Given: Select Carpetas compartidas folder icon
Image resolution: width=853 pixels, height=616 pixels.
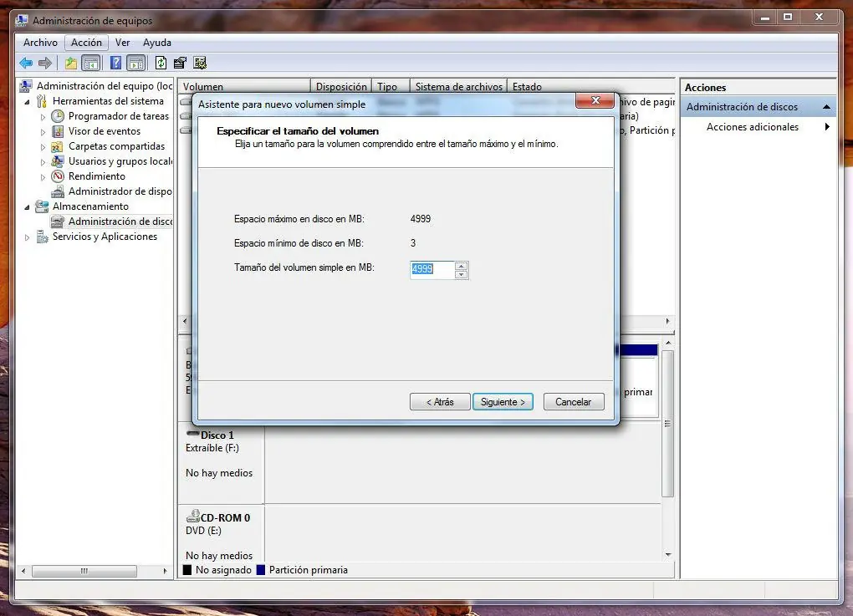Looking at the screenshot, I should [x=58, y=146].
